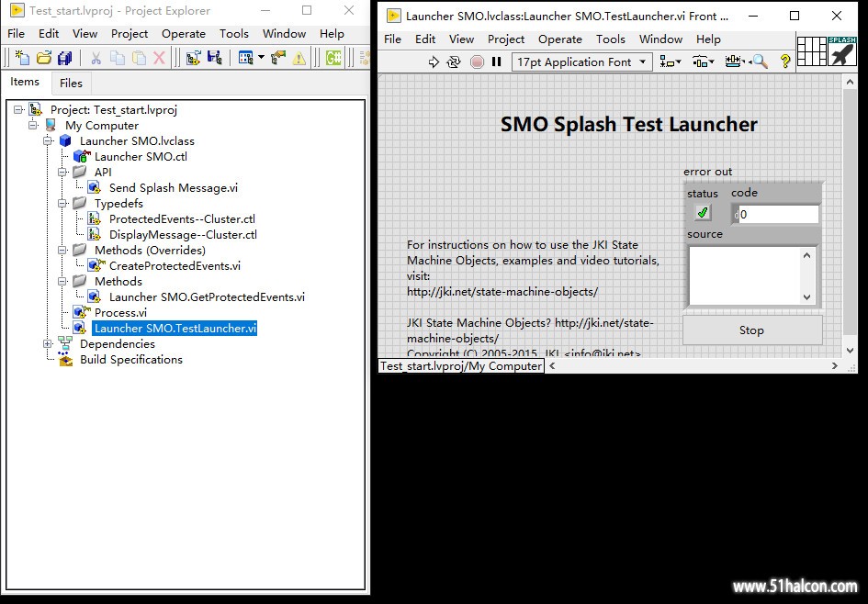868x604 pixels.
Task: Click the Run Continuously icon
Action: [x=454, y=62]
